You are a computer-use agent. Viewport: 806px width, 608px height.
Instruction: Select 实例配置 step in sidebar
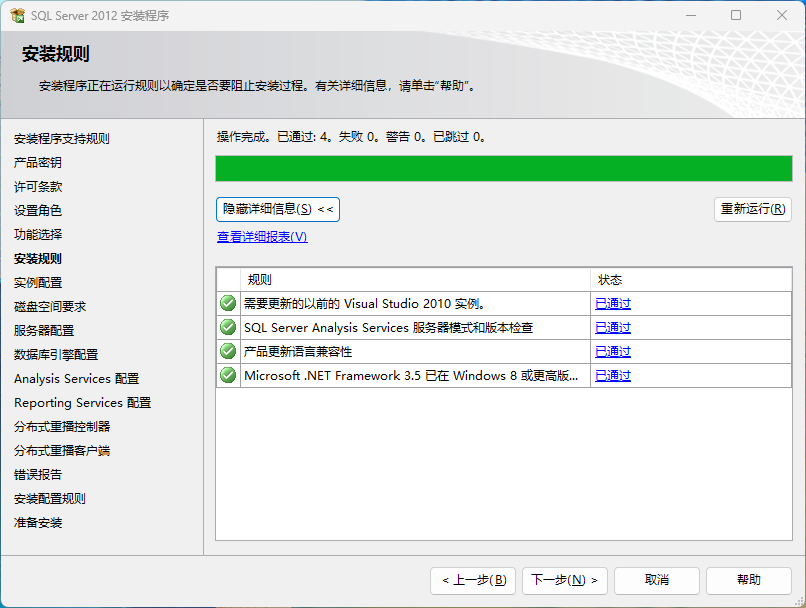click(x=38, y=283)
